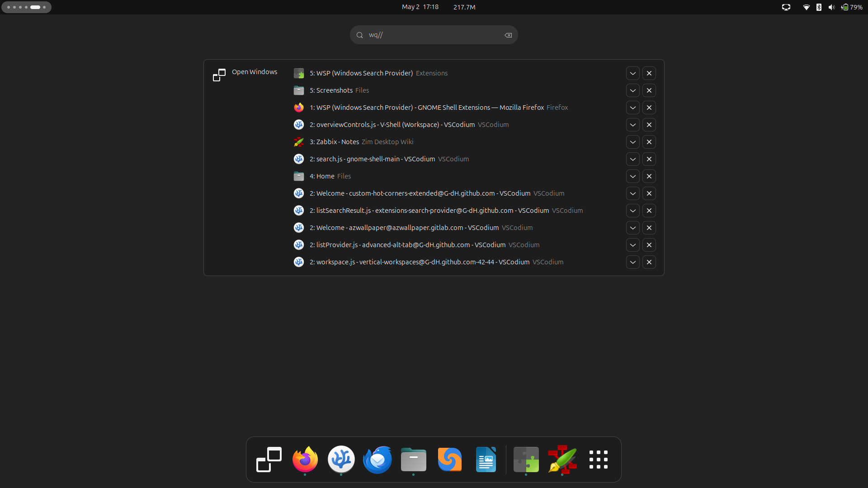This screenshot has width=868, height=488.
Task: Switch to overviewControls.js V-Shell window
Action: pyautogui.click(x=409, y=125)
